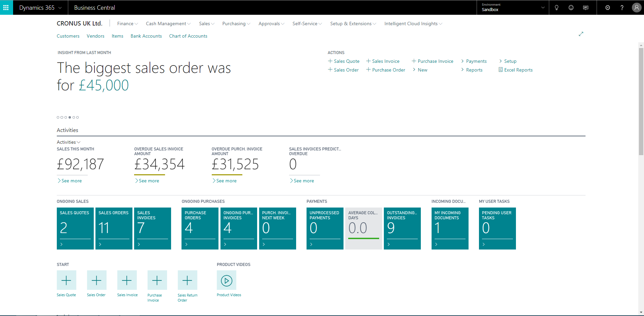Expand the Cash Management menu
This screenshot has width=644, height=316.
tap(168, 24)
